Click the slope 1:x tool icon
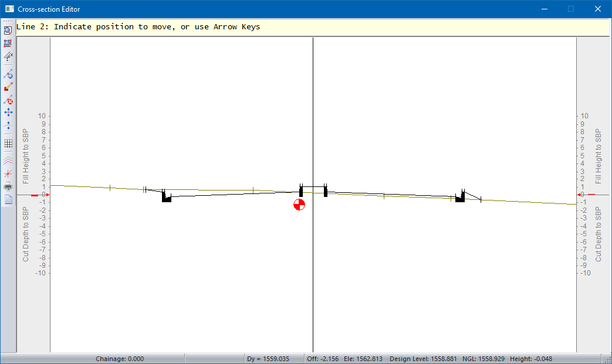Screen dimensions: 612x364 (8, 57)
